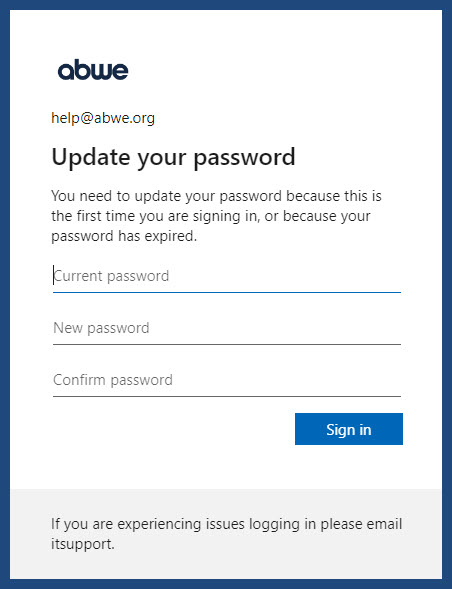Click the itsupport word in footer
Viewport: 452px width, 589px height.
(x=83, y=544)
